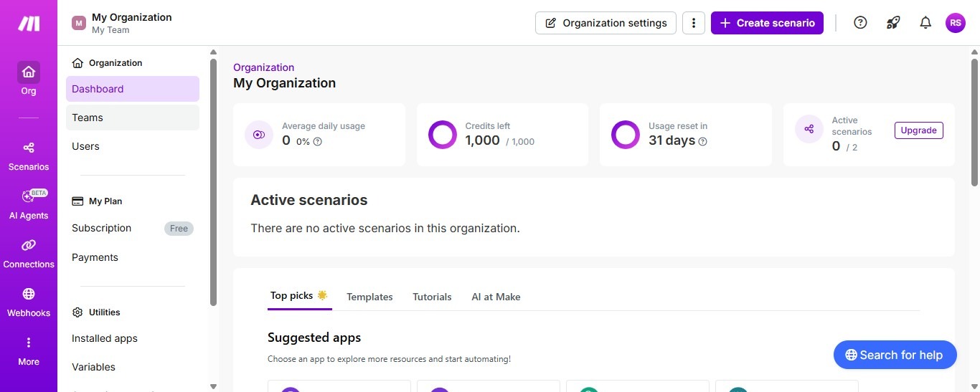Open Subscription settings
This screenshot has width=980, height=392.
coord(101,228)
